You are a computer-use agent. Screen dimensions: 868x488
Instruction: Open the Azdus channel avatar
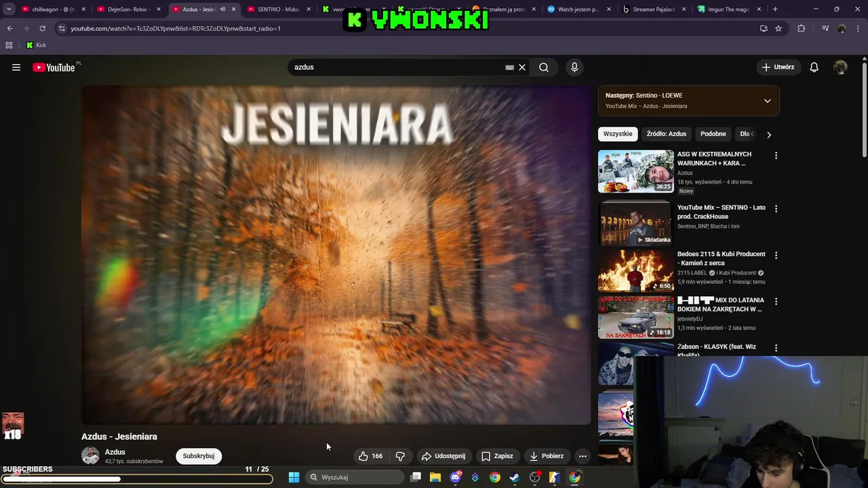[90, 456]
